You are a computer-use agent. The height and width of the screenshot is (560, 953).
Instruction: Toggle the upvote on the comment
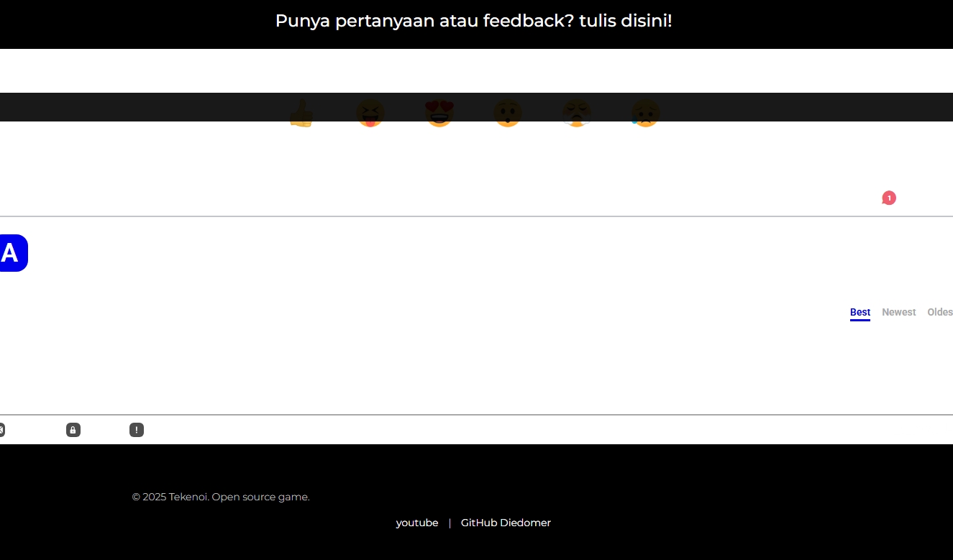301,113
